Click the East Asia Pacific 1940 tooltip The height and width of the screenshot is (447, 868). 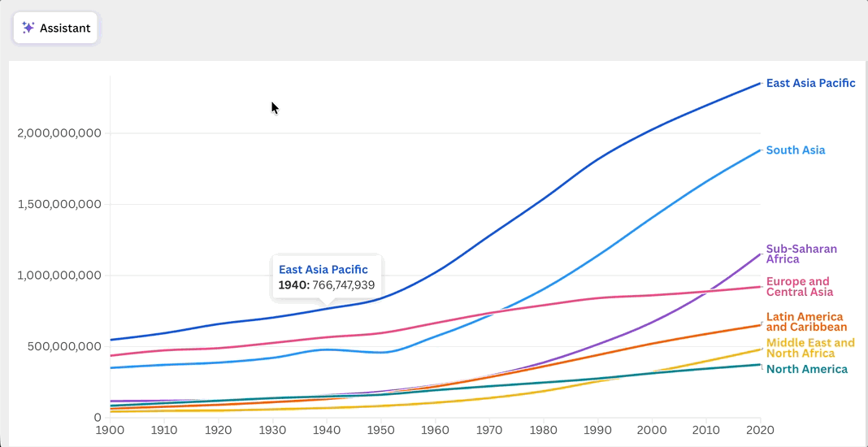tap(327, 277)
